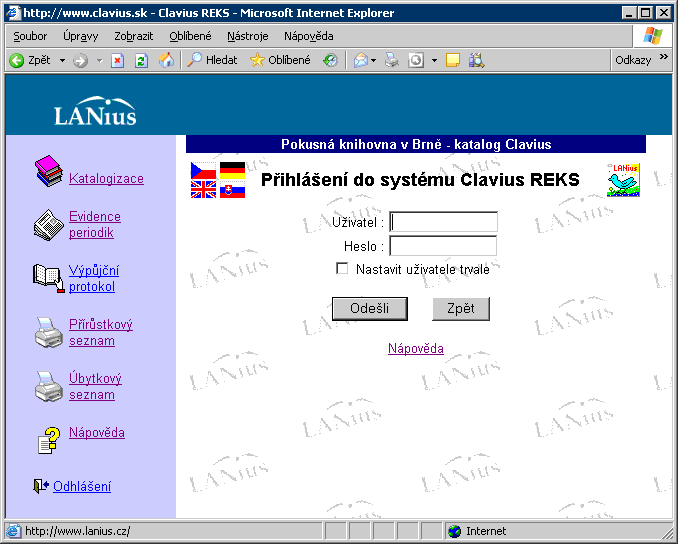Click the printer icon for Přírůstkový seznam

point(49,333)
